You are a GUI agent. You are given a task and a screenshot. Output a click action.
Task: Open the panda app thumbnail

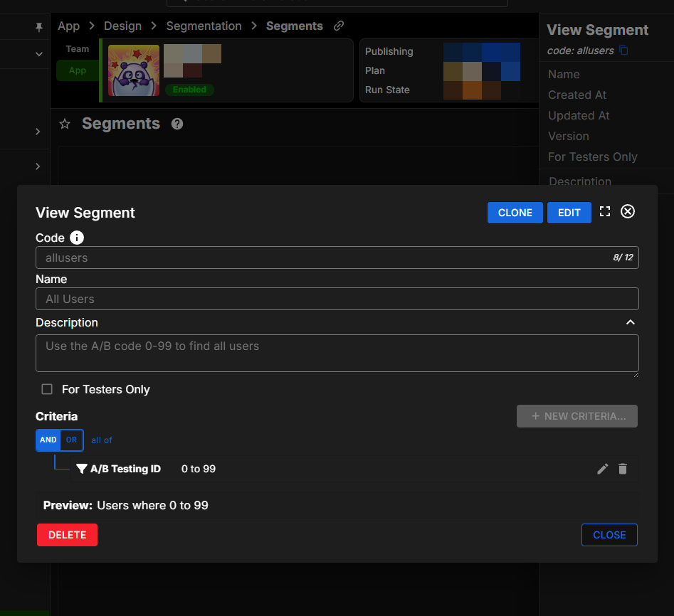tap(134, 70)
